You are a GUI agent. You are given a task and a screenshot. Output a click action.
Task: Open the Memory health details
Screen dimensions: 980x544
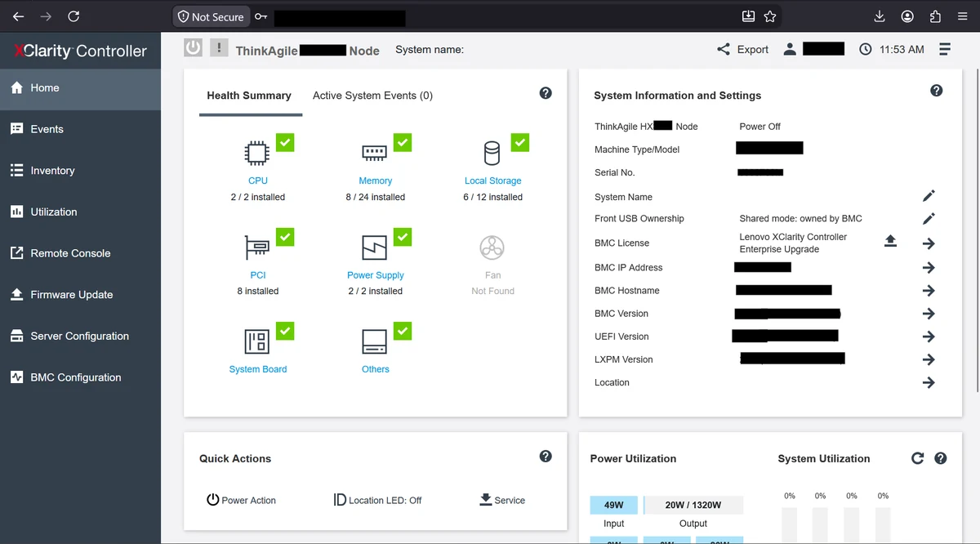tap(376, 181)
